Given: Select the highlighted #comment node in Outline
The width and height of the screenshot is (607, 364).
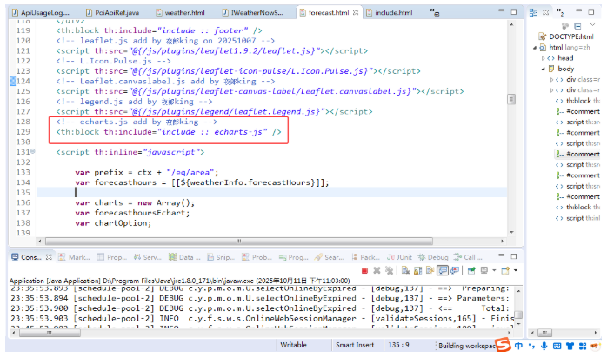Looking at the screenshot, I should tap(577, 154).
